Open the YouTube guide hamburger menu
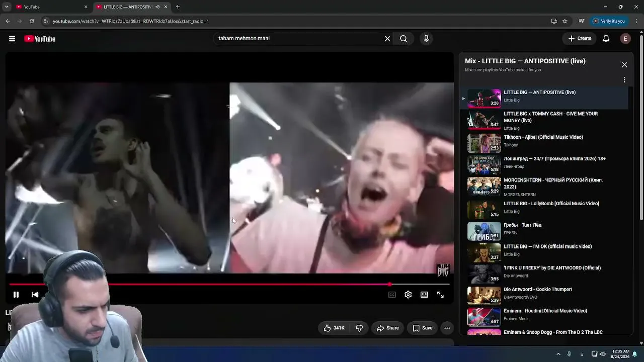 click(12, 39)
